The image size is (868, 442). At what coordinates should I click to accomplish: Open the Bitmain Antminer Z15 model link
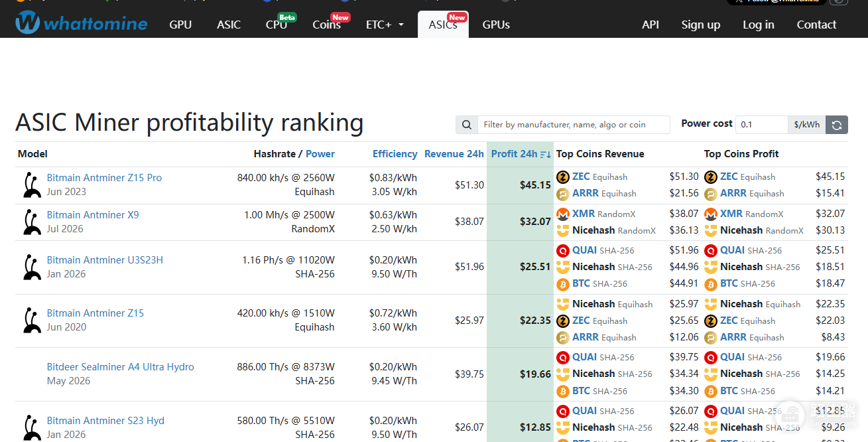click(95, 313)
